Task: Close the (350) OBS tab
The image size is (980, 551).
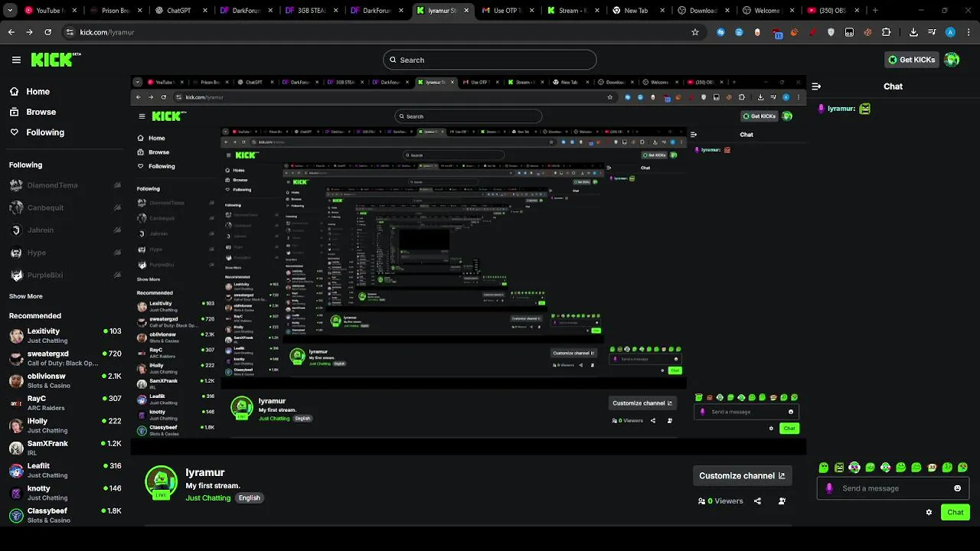Action: click(856, 11)
